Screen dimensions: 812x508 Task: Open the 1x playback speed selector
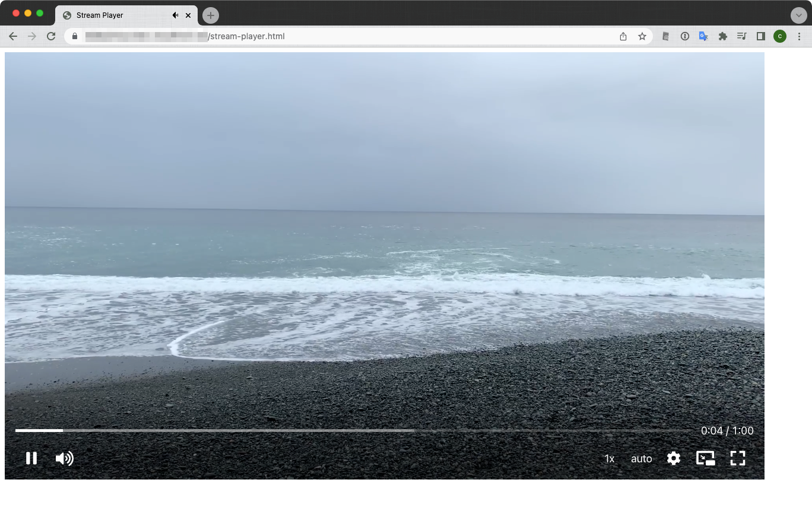pyautogui.click(x=610, y=458)
